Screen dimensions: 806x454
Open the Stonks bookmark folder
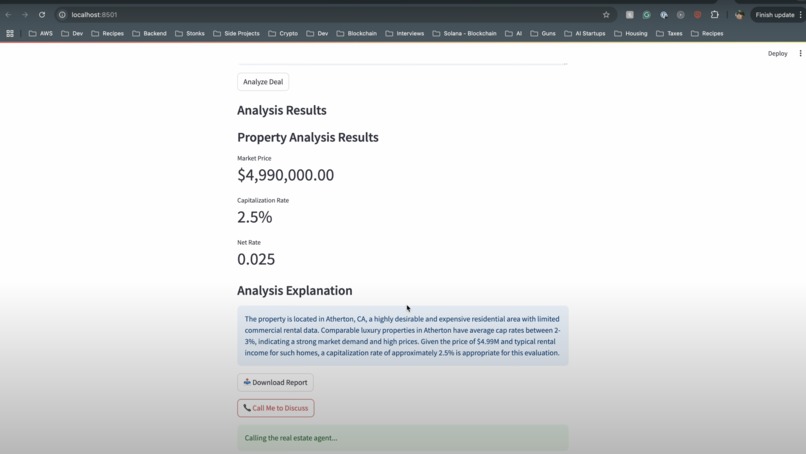[x=190, y=33]
